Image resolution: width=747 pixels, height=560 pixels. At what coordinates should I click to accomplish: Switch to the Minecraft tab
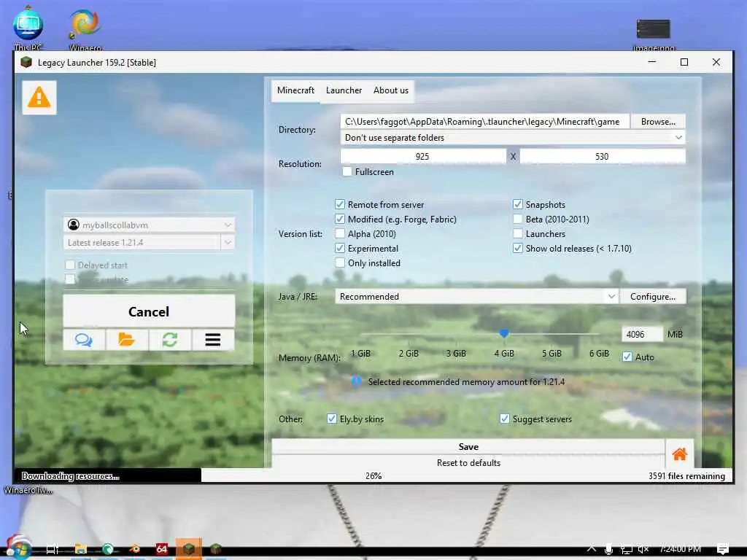295,90
